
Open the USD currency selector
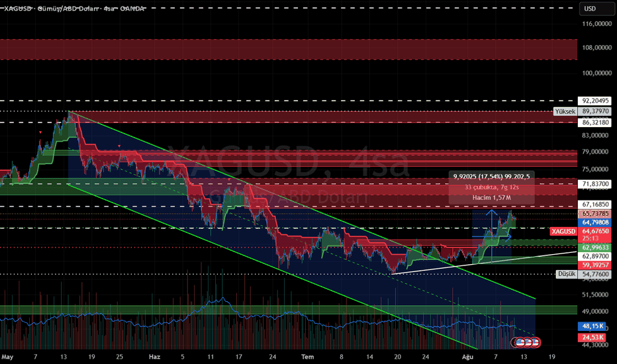(x=596, y=9)
